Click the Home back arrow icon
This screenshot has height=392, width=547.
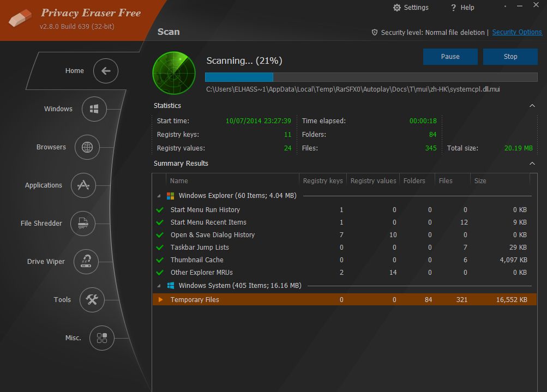(x=106, y=71)
